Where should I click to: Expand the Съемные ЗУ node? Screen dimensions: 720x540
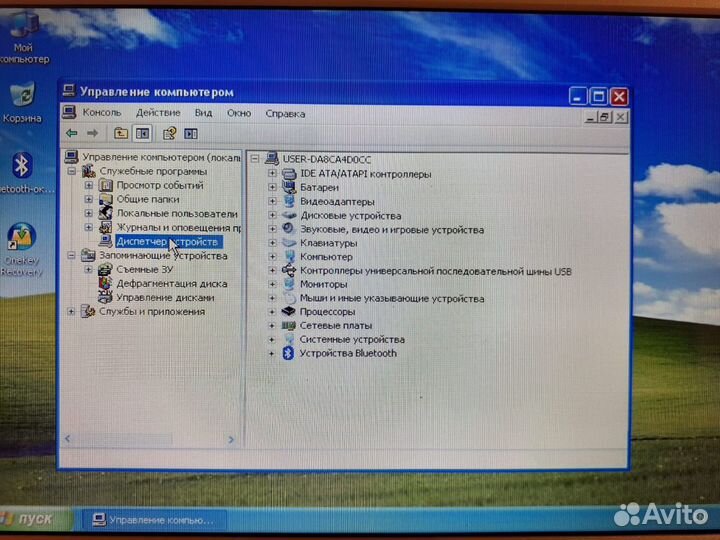point(88,270)
